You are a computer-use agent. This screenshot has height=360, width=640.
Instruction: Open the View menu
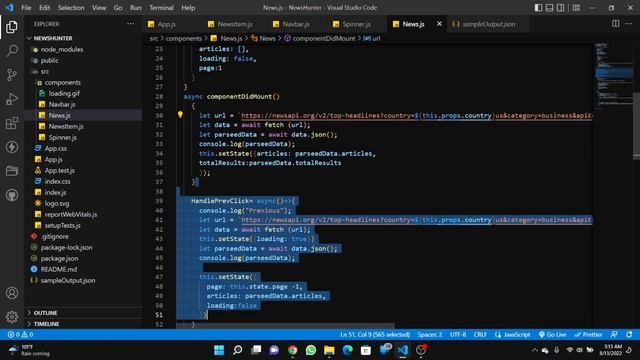(99, 7)
